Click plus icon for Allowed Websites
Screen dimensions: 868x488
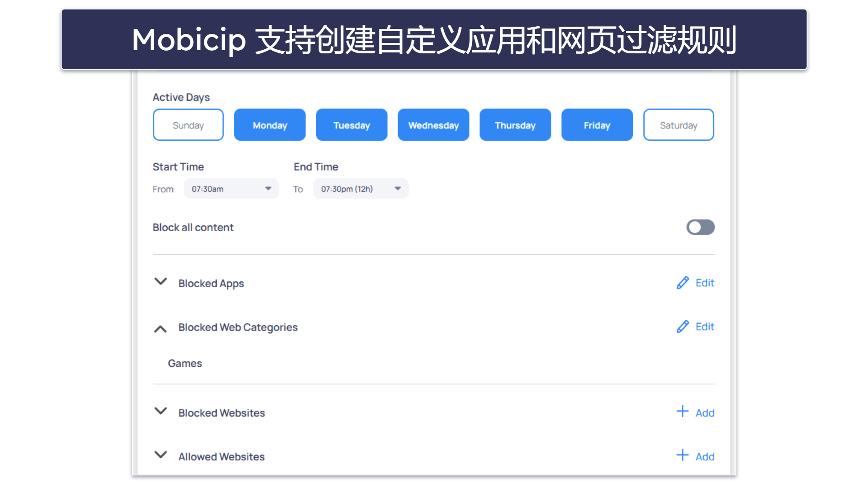(683, 455)
